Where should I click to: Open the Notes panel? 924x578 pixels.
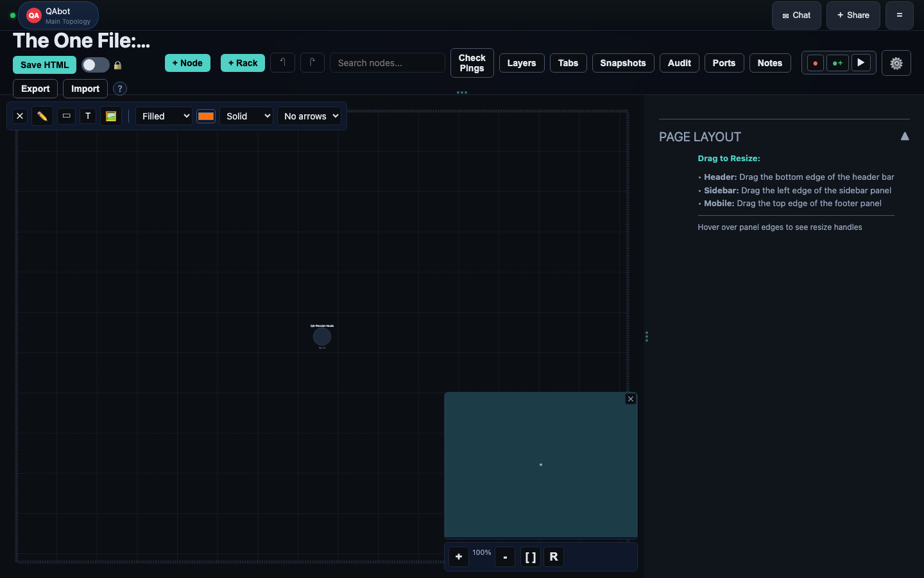pos(770,63)
